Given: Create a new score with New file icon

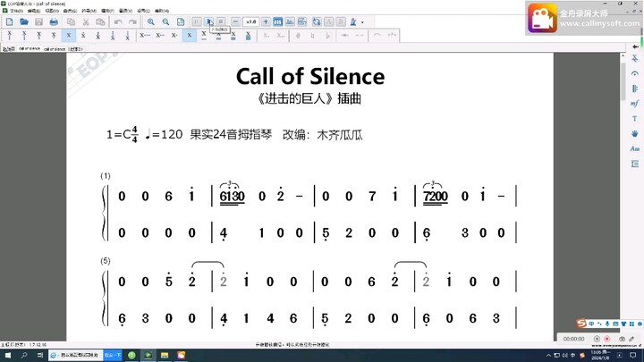Looking at the screenshot, I should pos(9,21).
